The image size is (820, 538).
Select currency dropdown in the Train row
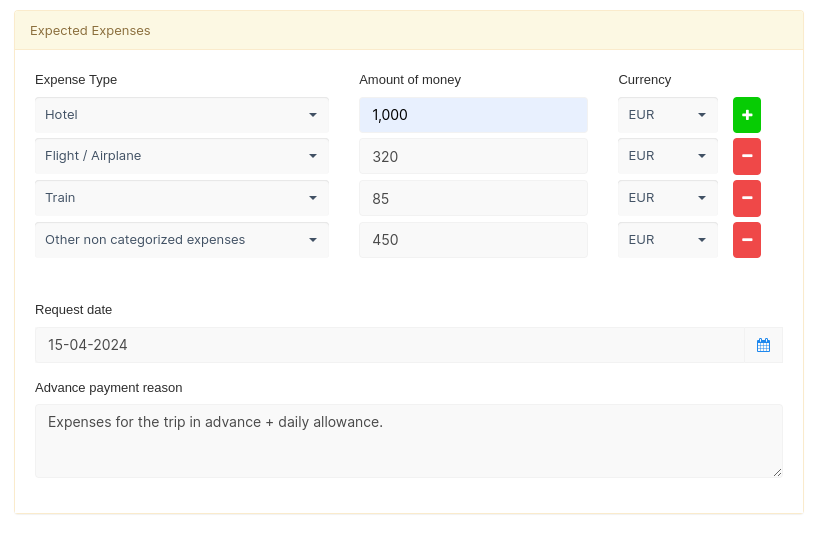coord(667,198)
